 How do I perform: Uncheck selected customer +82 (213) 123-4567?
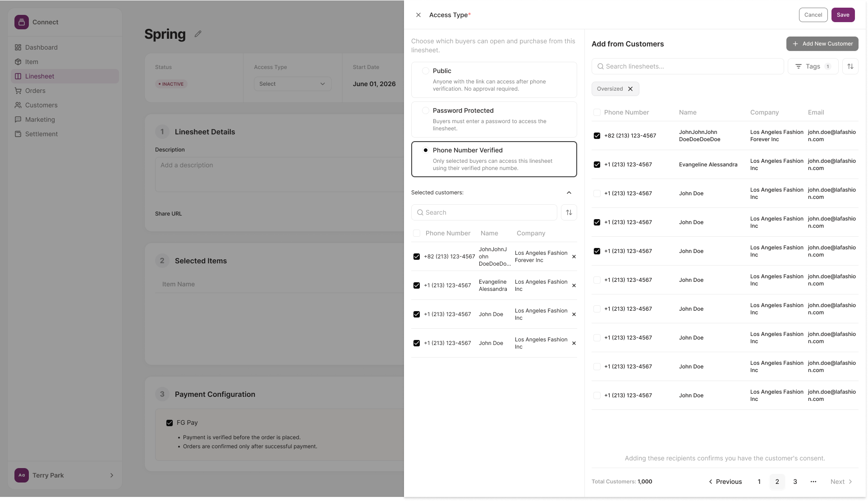tap(417, 257)
